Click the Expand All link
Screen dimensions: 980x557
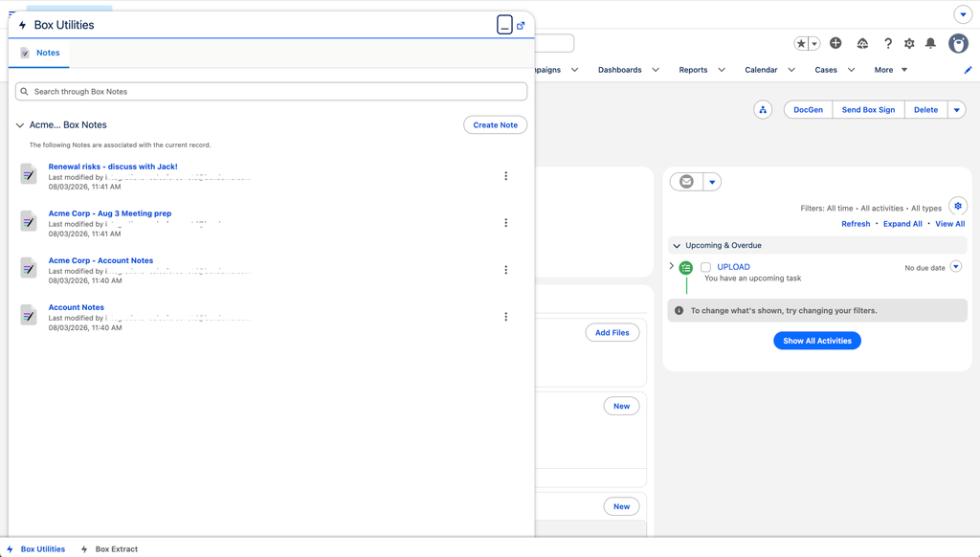coord(902,224)
